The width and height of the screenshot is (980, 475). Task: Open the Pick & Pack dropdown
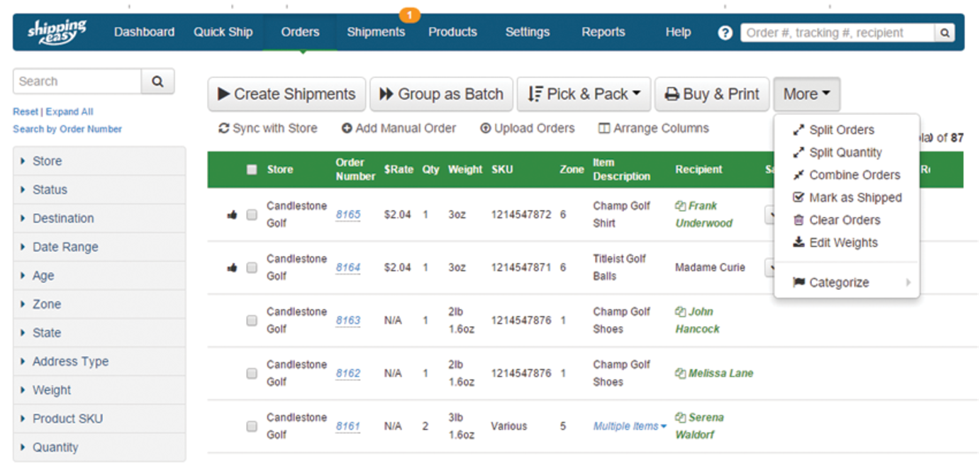pyautogui.click(x=584, y=94)
